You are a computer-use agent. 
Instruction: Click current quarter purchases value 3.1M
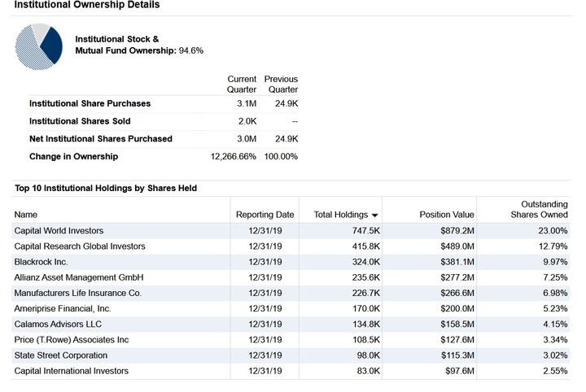(247, 103)
